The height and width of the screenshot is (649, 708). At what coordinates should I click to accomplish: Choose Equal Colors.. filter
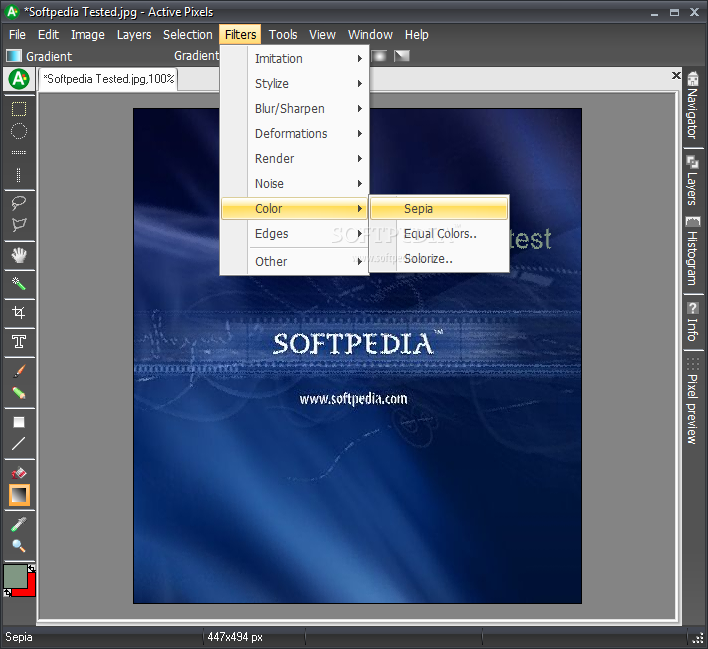pos(439,233)
